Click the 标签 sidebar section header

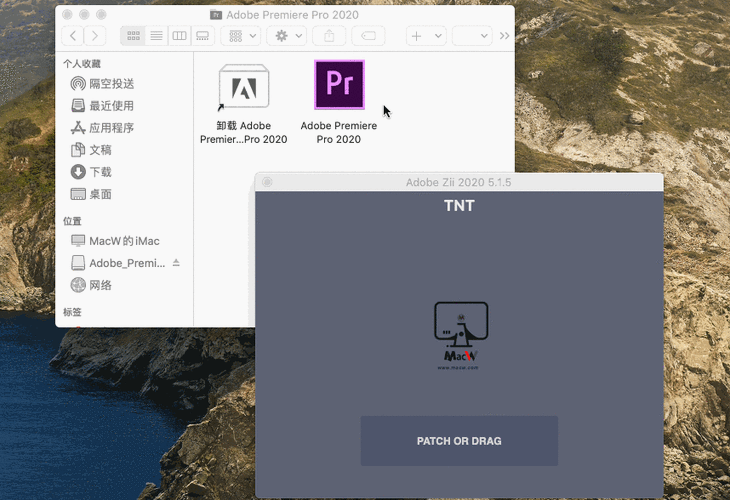(x=72, y=312)
